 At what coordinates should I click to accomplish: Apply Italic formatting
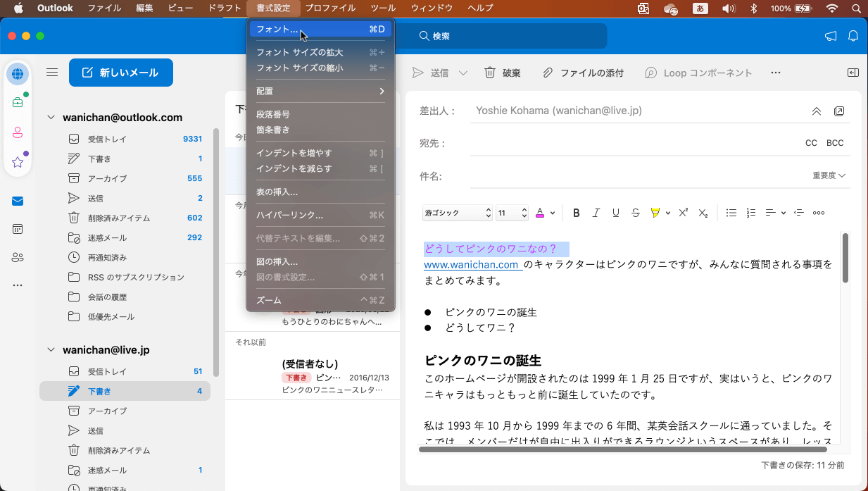pyautogui.click(x=596, y=213)
